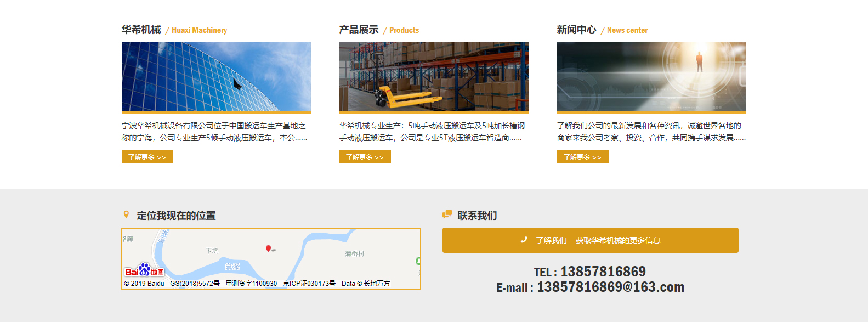Open 了解更多 under the Products section

tap(365, 157)
